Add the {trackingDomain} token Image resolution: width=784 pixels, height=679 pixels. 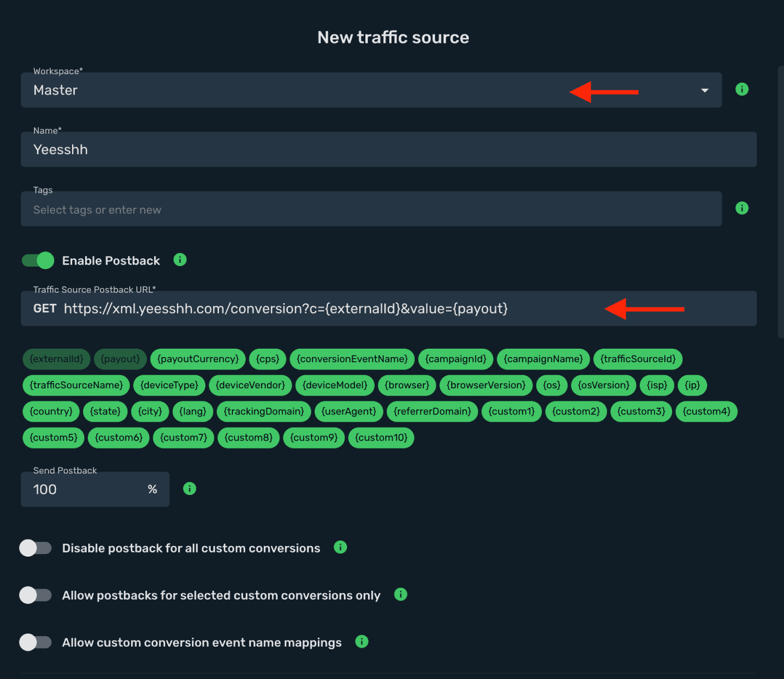264,411
